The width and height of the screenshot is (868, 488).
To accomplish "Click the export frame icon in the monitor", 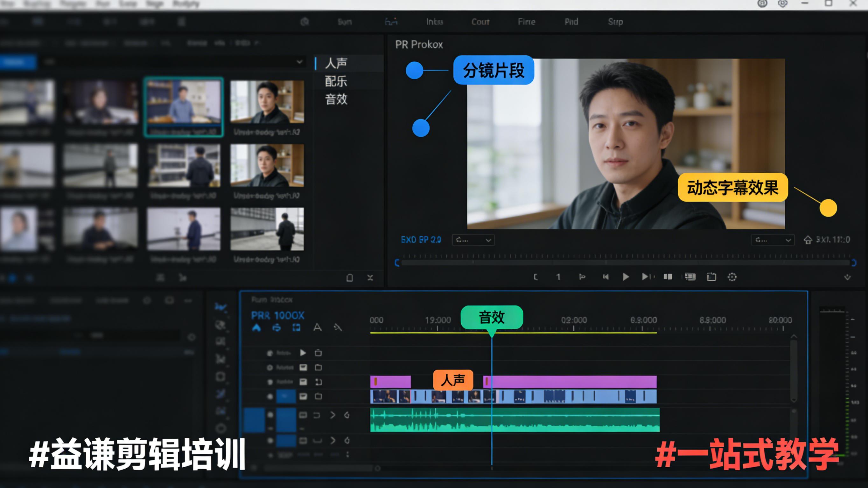I will (711, 277).
